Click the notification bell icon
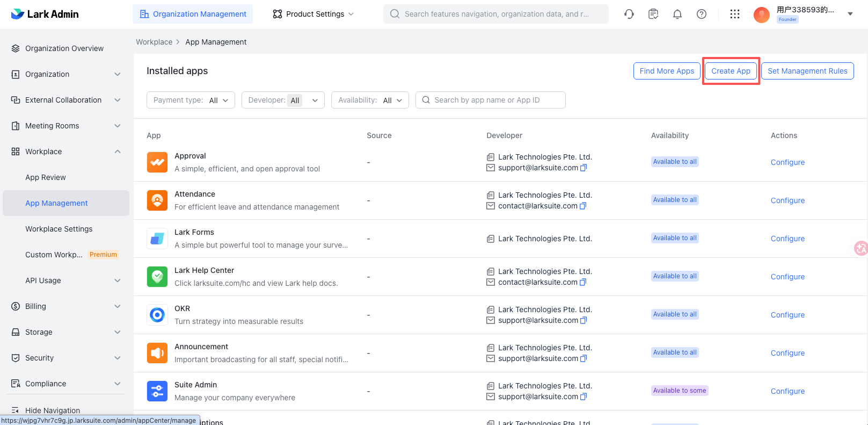 [x=677, y=14]
